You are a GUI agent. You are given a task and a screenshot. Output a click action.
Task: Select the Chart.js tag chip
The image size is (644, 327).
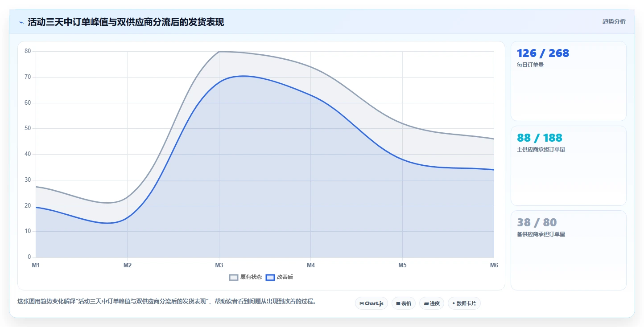click(x=372, y=303)
